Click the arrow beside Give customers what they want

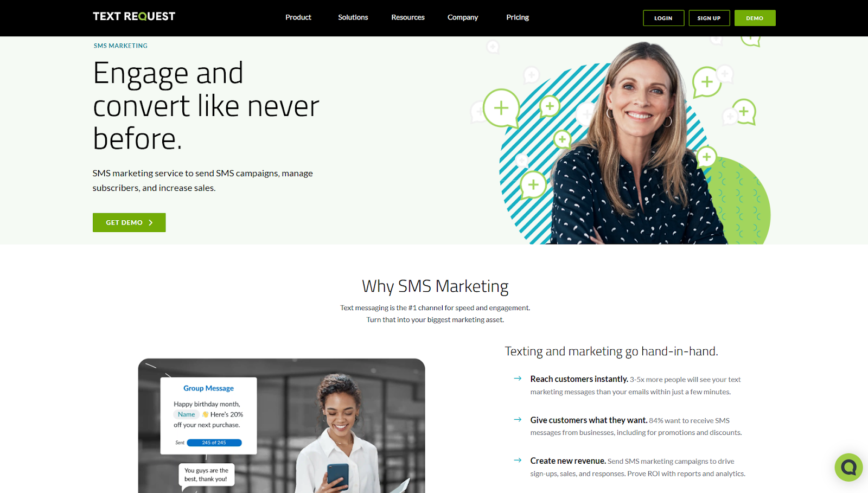518,419
